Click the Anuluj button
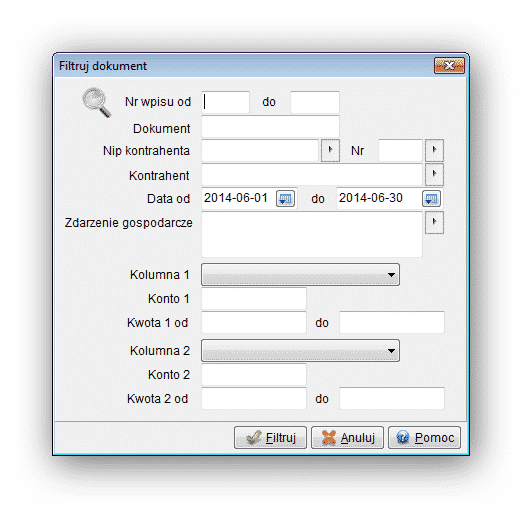Viewport: 522px width, 508px height. tap(347, 437)
